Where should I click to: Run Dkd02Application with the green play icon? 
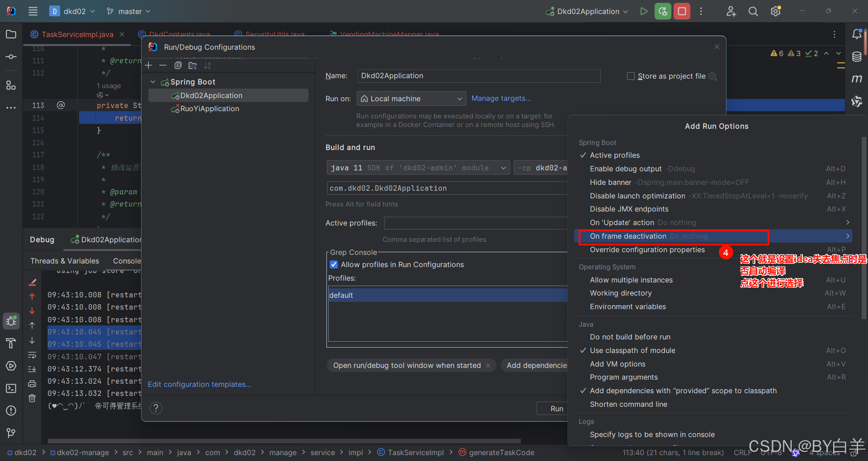point(644,11)
